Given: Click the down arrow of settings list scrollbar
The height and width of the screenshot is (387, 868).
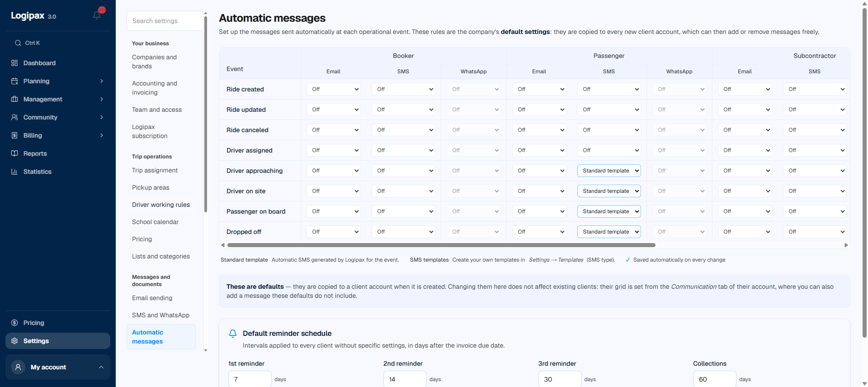Looking at the screenshot, I should tap(206, 350).
